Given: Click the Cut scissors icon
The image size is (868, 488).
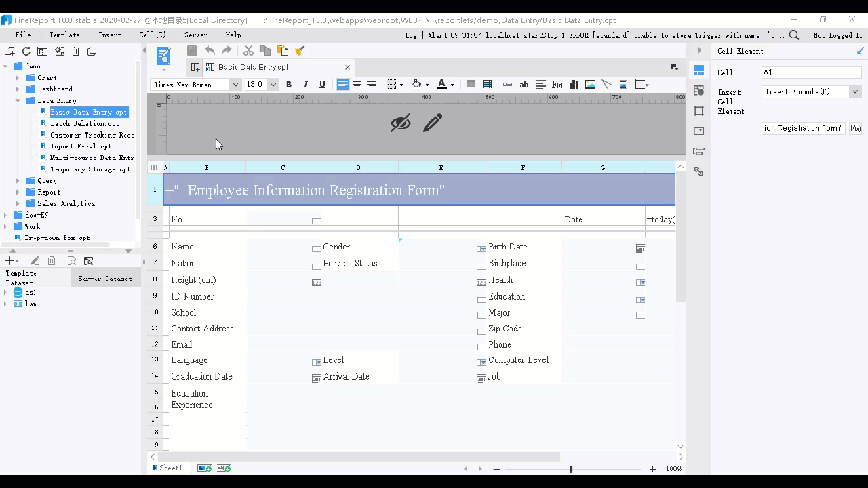Looking at the screenshot, I should (x=248, y=51).
